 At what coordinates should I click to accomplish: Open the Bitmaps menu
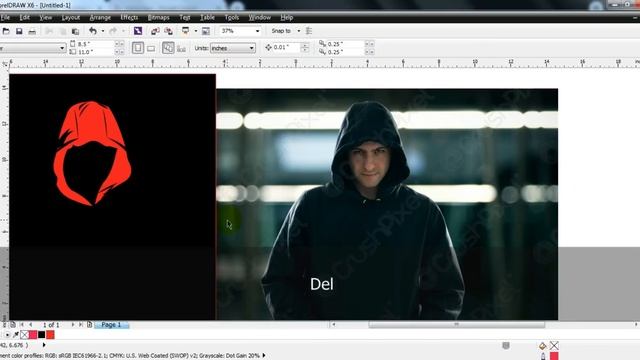[x=158, y=17]
